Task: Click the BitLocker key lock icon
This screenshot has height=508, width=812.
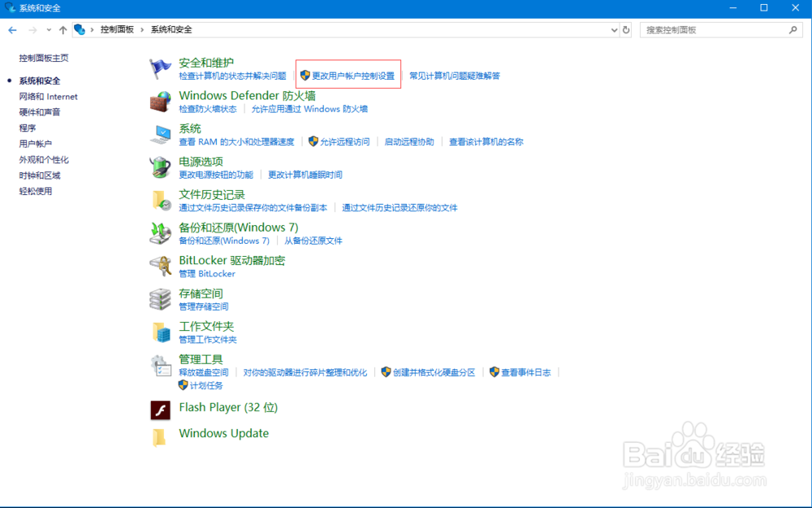Action: pyautogui.click(x=160, y=267)
